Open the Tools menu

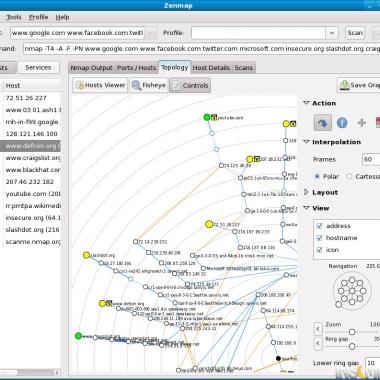(x=13, y=17)
